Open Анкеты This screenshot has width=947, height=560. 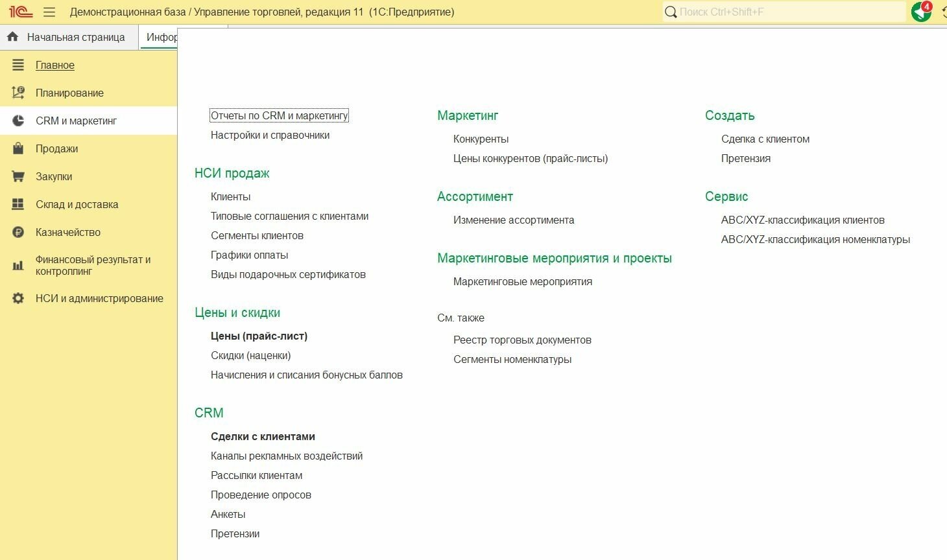(x=228, y=514)
